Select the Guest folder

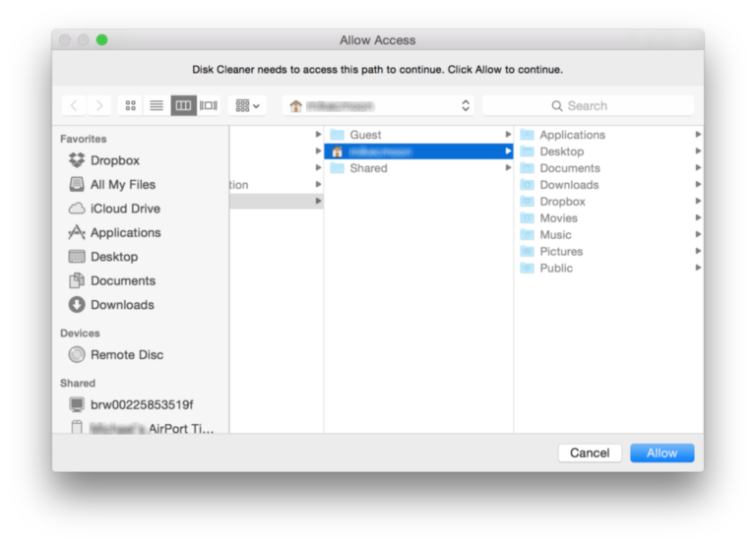pyautogui.click(x=418, y=135)
